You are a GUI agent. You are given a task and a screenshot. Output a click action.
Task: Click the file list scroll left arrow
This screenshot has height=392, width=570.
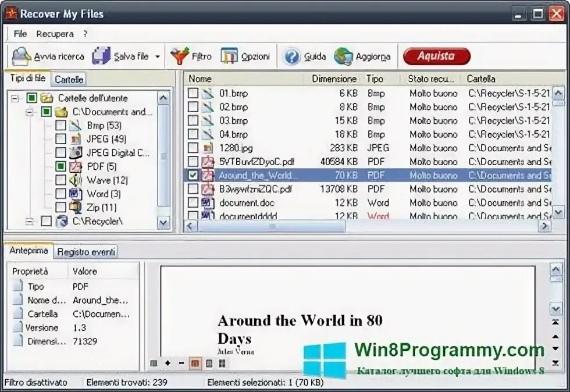(x=190, y=226)
